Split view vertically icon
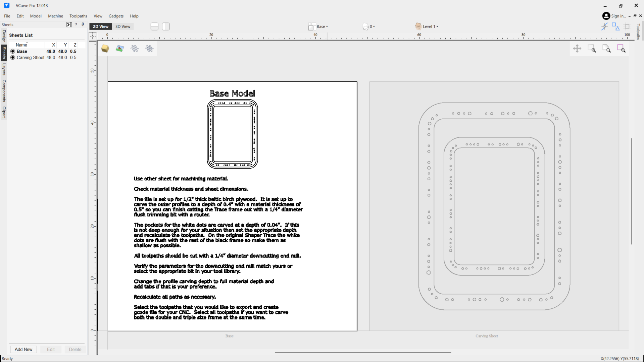The image size is (644, 362). click(166, 26)
